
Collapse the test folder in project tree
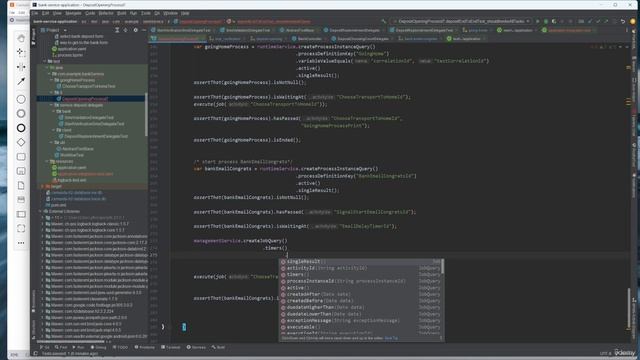45,61
